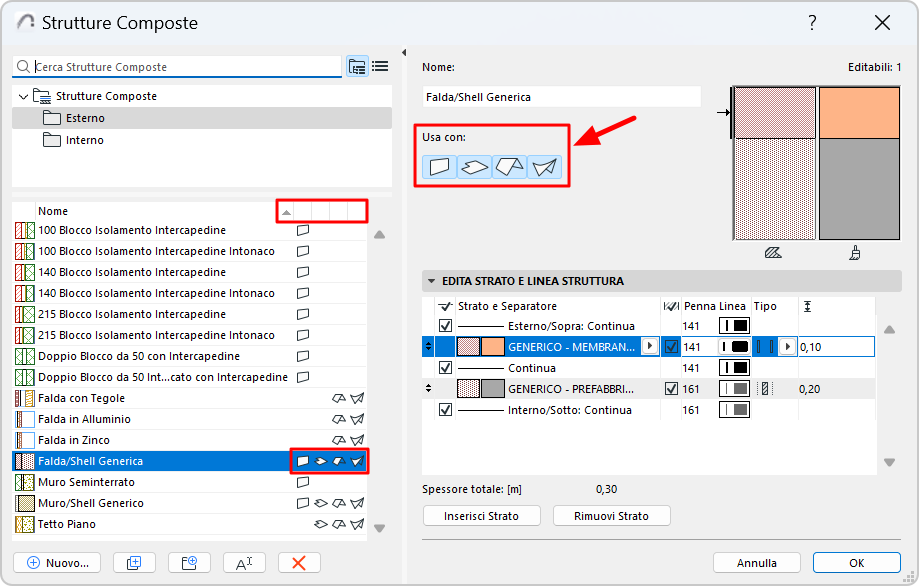Click the Penna Linea column header

714,306
